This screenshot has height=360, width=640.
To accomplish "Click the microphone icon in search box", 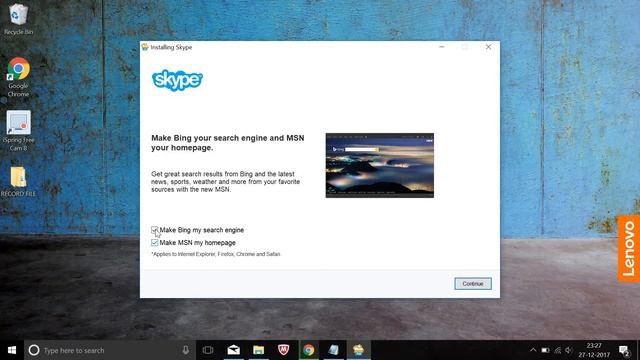I will 185,350.
